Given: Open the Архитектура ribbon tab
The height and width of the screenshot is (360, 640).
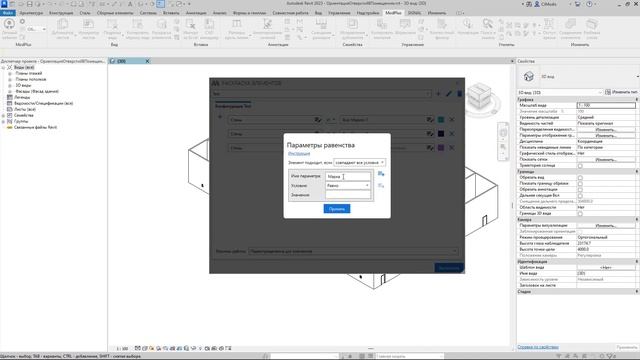Looking at the screenshot, I should pyautogui.click(x=31, y=13).
